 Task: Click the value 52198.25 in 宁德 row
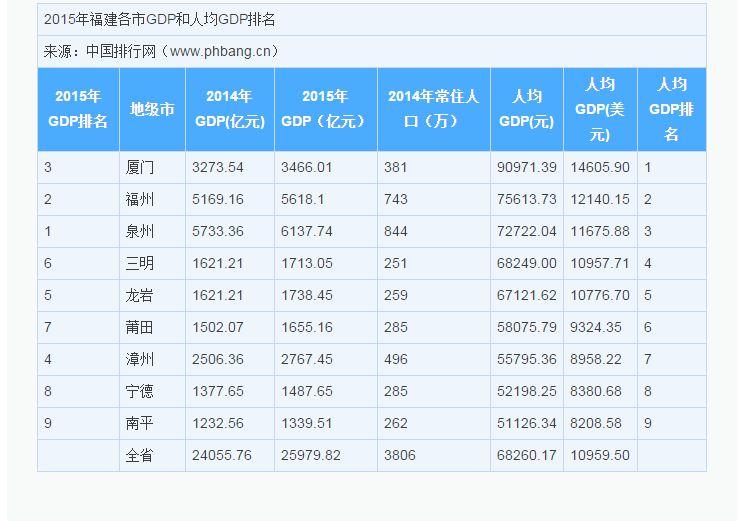tap(527, 391)
